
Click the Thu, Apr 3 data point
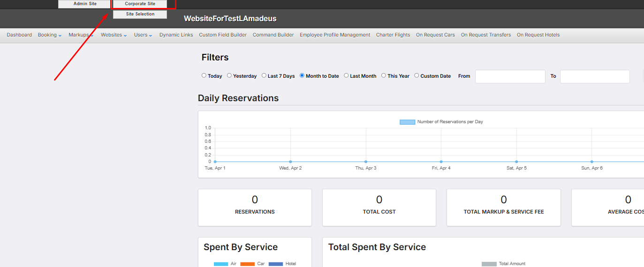366,162
